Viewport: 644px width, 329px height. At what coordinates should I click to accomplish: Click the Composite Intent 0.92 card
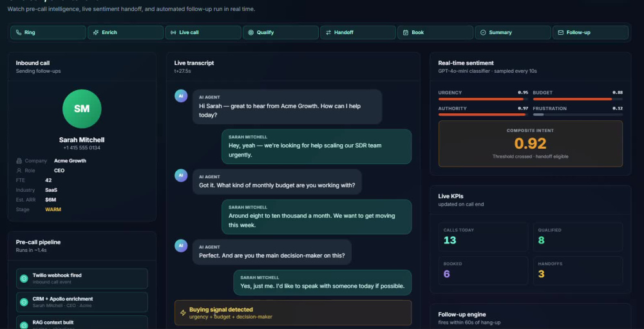tap(530, 144)
